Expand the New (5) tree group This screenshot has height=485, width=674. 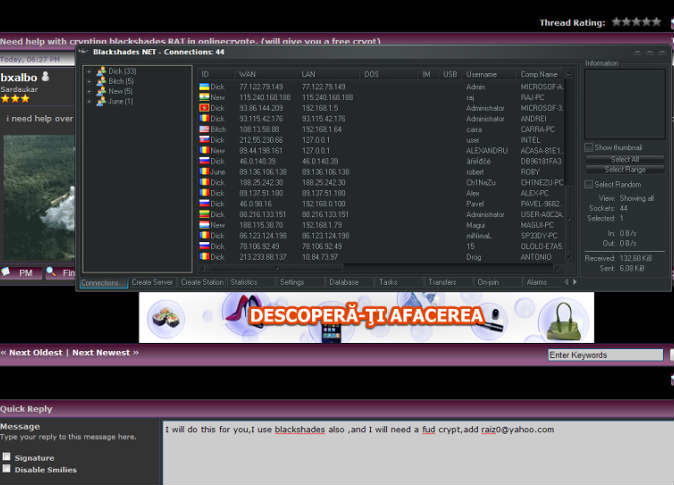click(x=90, y=91)
